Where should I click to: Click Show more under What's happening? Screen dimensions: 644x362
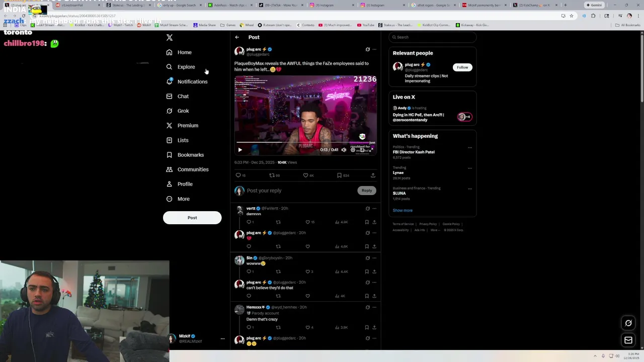tap(403, 210)
